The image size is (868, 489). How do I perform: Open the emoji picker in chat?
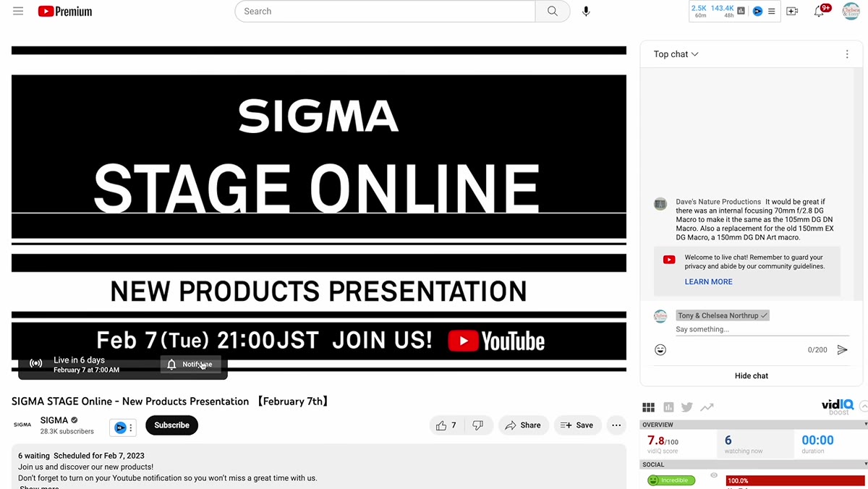[660, 349]
